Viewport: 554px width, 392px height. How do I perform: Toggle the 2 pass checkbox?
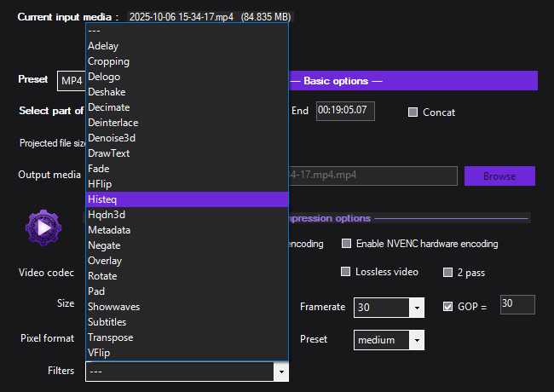(x=448, y=273)
